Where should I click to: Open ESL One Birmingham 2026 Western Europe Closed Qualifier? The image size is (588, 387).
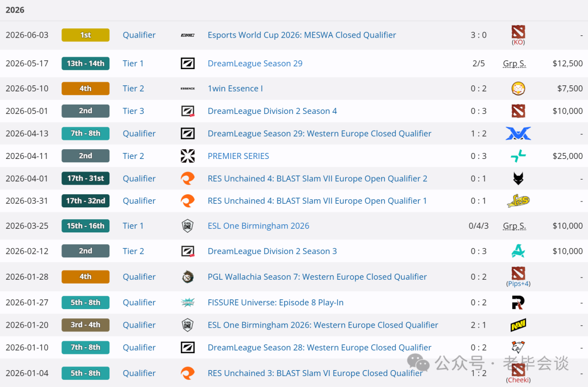(x=323, y=325)
